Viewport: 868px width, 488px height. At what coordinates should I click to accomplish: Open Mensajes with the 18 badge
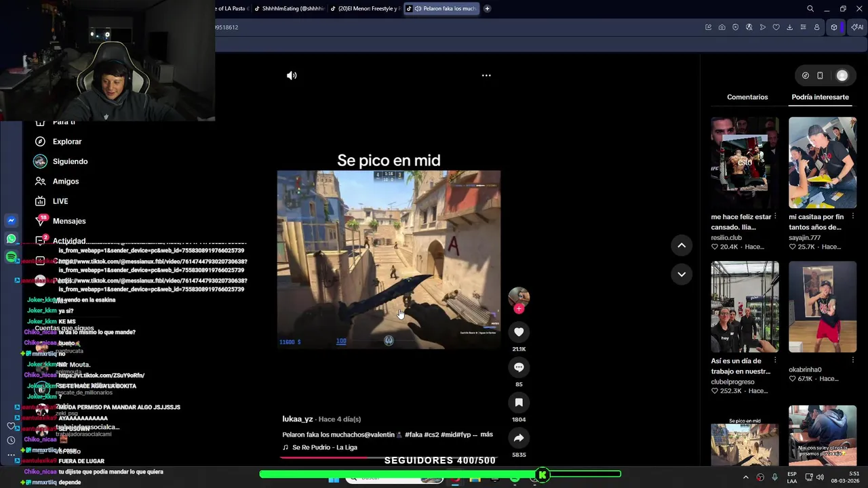pyautogui.click(x=60, y=221)
